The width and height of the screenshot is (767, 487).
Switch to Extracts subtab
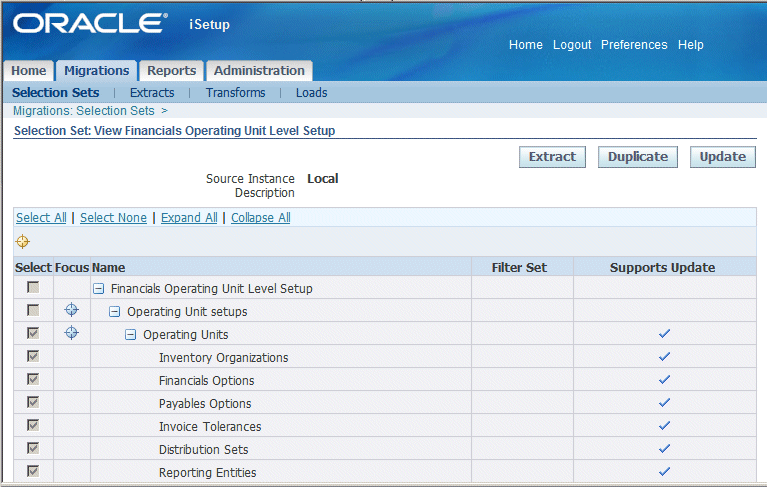click(152, 92)
